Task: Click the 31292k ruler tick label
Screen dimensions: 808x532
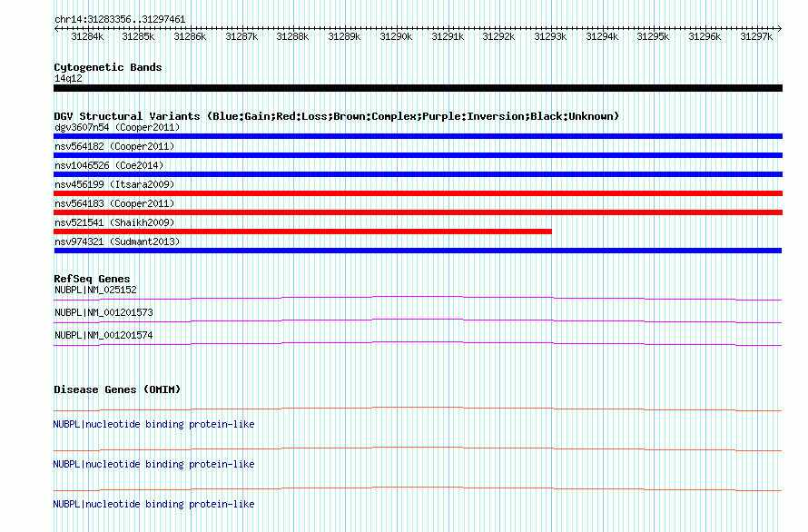Action: [498, 36]
